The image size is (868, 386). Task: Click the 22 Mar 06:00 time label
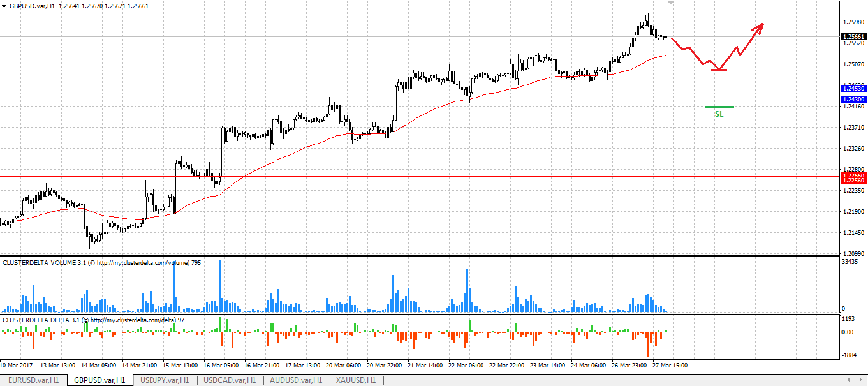point(466,366)
